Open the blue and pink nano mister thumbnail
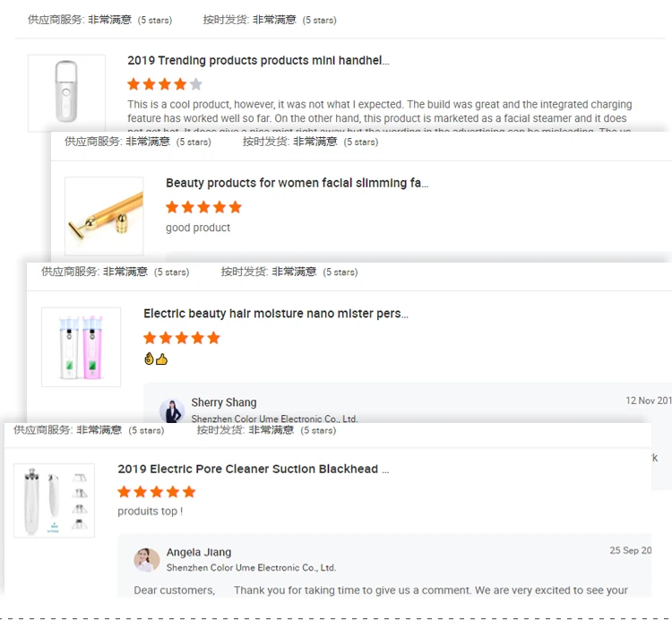 [x=81, y=347]
